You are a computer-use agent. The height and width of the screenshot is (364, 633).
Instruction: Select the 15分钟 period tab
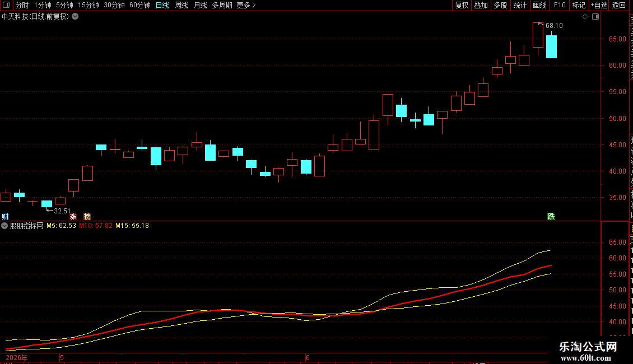coord(89,5)
